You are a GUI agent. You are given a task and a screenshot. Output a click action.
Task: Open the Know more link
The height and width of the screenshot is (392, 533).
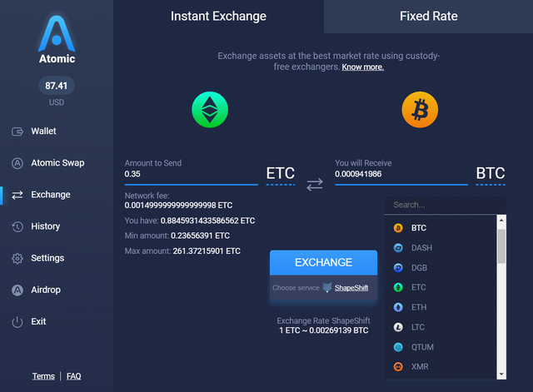click(363, 67)
